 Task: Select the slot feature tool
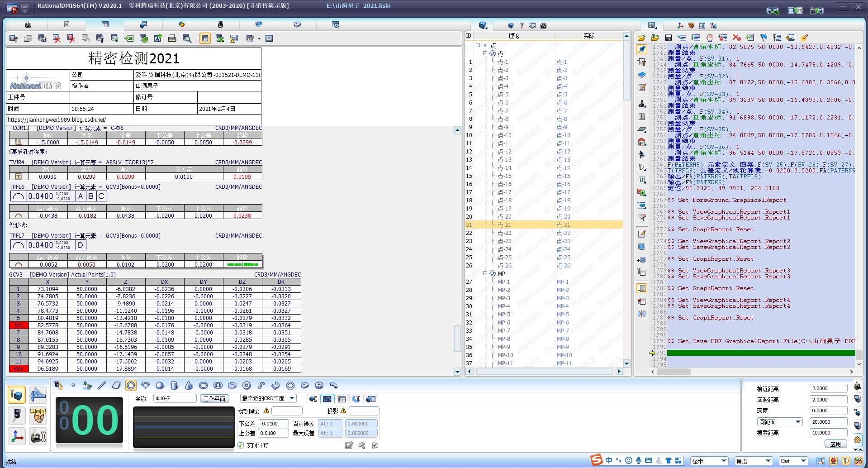coord(218,386)
